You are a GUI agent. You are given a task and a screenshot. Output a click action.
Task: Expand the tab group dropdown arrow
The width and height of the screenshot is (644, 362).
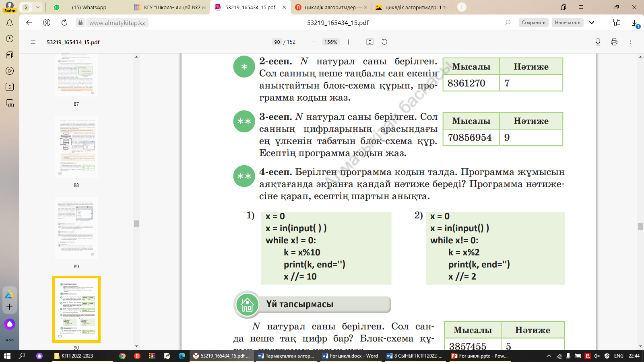(x=37, y=7)
